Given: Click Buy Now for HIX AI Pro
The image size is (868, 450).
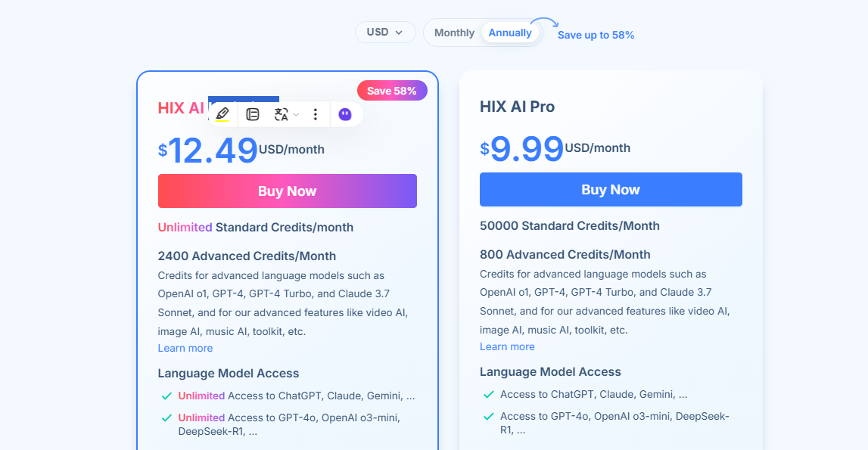Looking at the screenshot, I should tap(611, 189).
